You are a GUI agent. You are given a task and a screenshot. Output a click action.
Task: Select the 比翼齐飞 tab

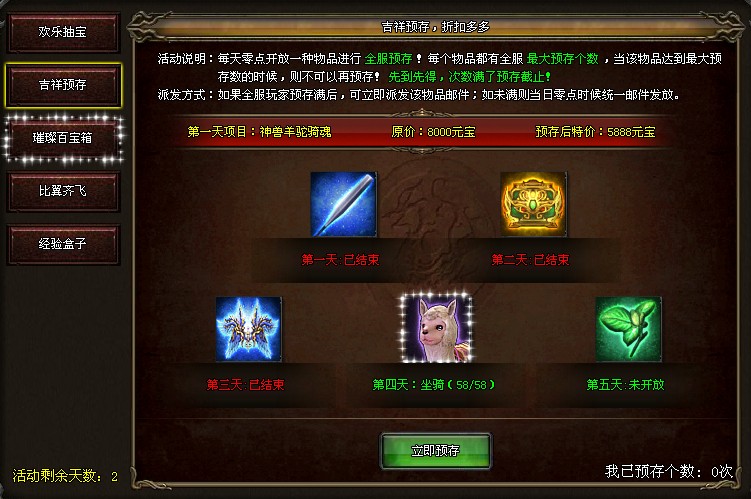point(63,191)
